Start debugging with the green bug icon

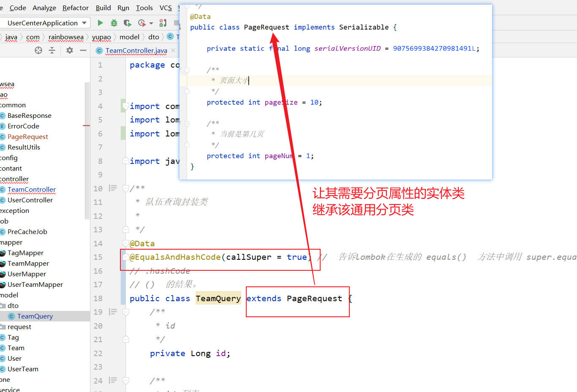coord(114,23)
